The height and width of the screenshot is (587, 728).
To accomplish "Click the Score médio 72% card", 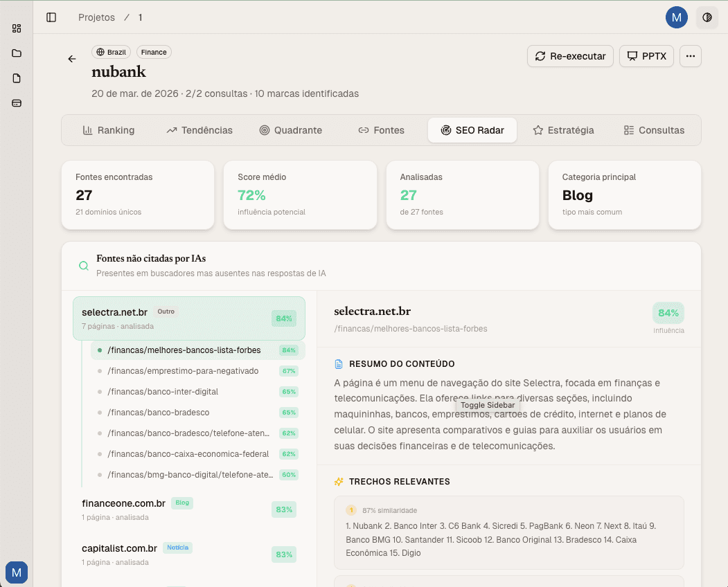I will pyautogui.click(x=300, y=195).
